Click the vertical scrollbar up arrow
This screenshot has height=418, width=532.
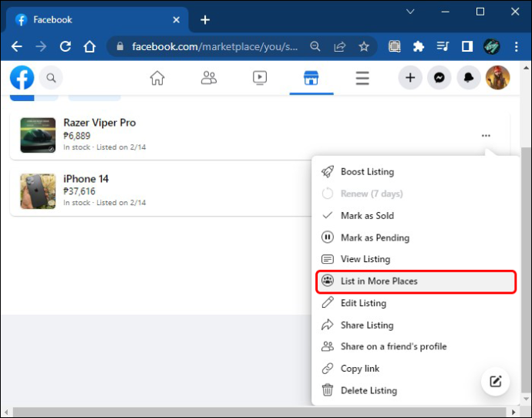(526, 68)
